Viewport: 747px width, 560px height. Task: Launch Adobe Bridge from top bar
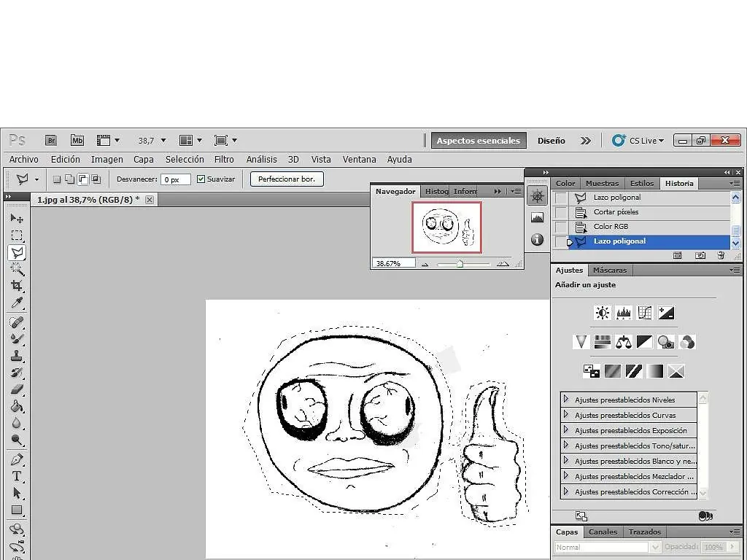pos(51,141)
